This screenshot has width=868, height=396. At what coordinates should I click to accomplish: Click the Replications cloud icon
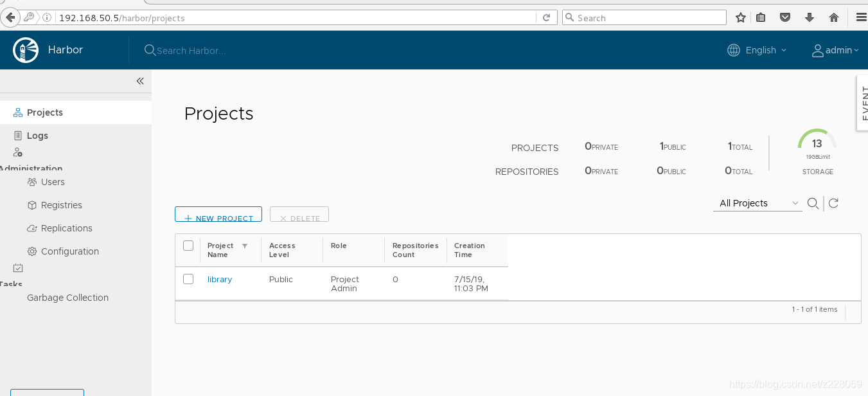pyautogui.click(x=32, y=228)
